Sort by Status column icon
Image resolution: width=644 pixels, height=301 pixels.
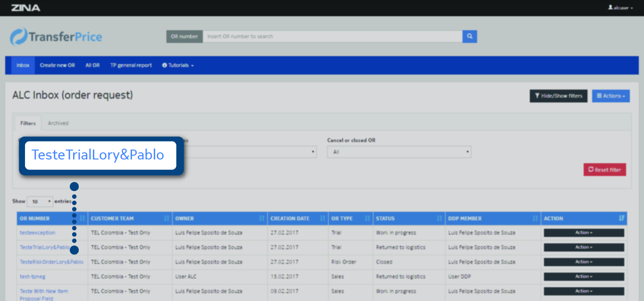tap(439, 218)
